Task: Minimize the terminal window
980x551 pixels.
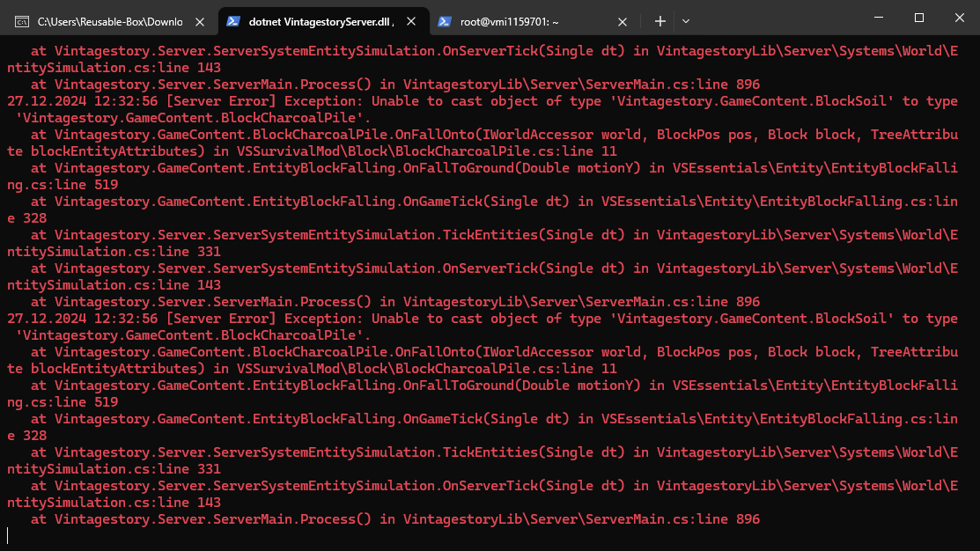Action: click(x=877, y=18)
